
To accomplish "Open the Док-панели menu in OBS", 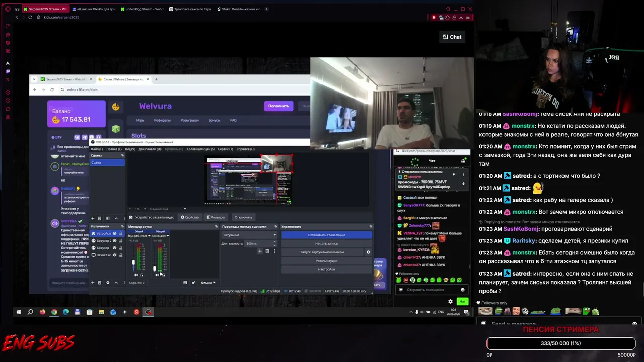I will [x=149, y=149].
